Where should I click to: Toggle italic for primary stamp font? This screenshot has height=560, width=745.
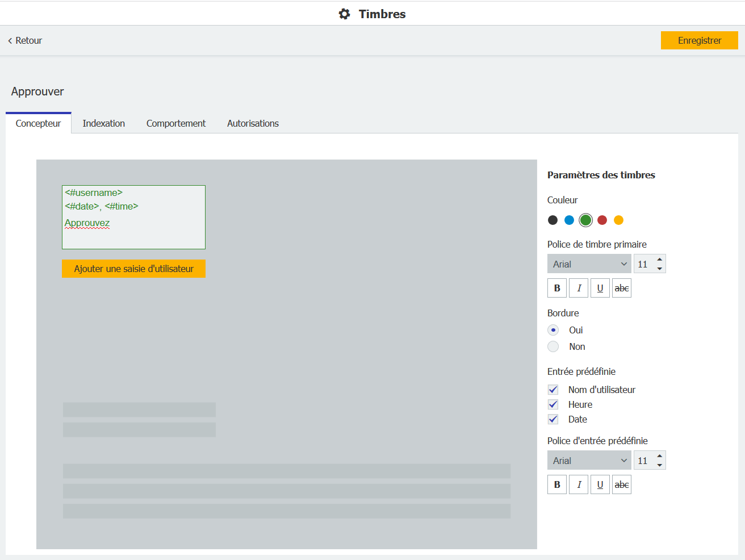pos(579,288)
